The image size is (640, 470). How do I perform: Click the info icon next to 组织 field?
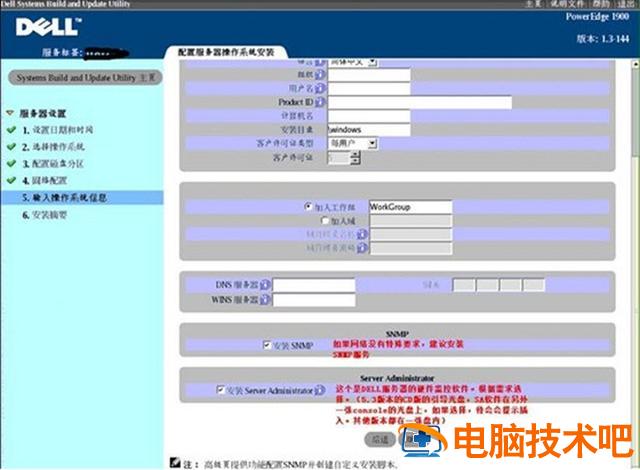pyautogui.click(x=320, y=75)
